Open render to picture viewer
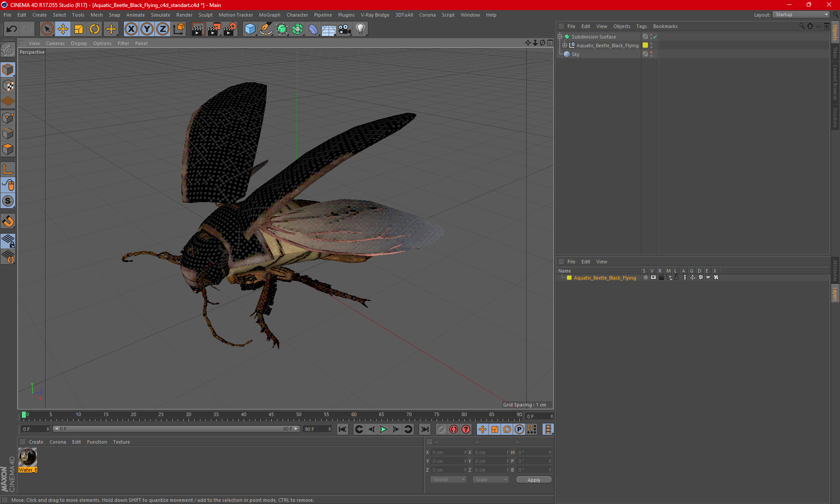Viewport: 840px width, 504px height. [214, 29]
